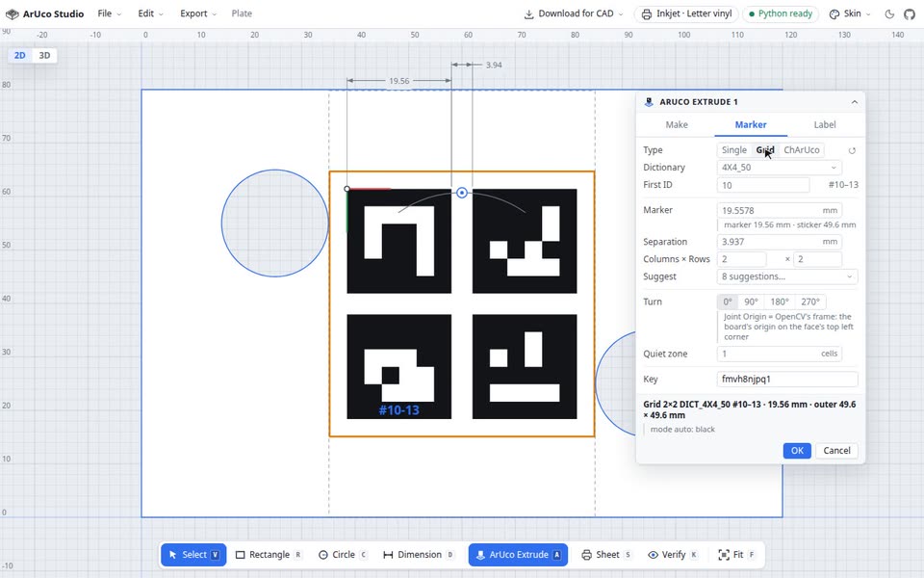Activate the ArUco Extrude tool

pos(518,555)
